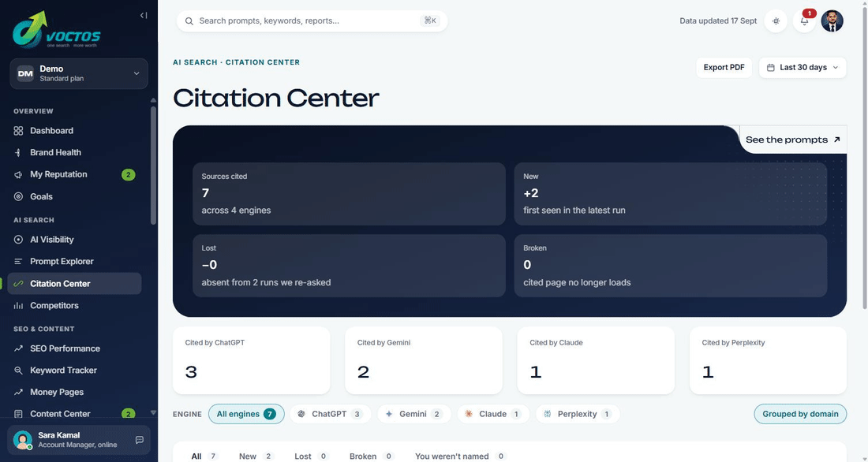Click the Goals target icon
868x462 pixels.
18,196
